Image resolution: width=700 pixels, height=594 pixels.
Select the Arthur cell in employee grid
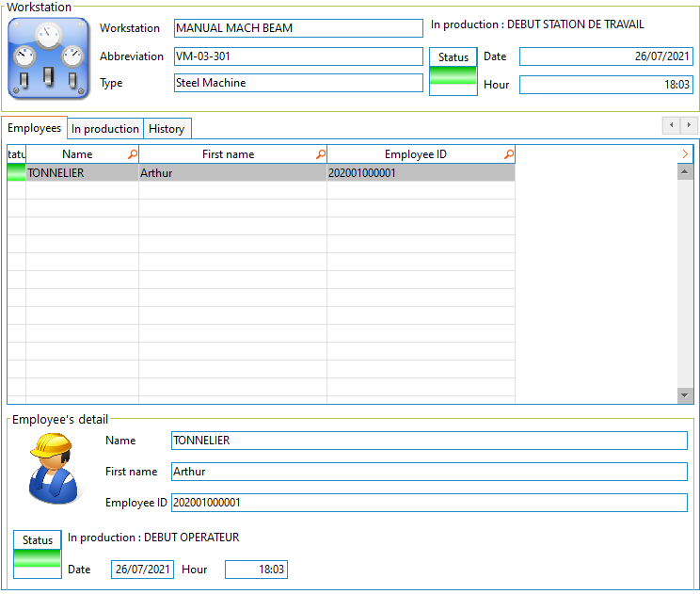231,173
